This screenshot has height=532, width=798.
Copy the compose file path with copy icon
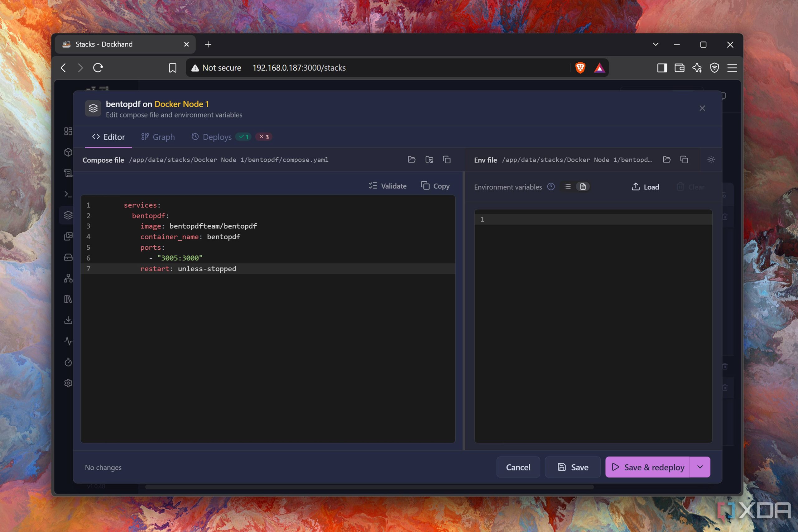pos(447,160)
